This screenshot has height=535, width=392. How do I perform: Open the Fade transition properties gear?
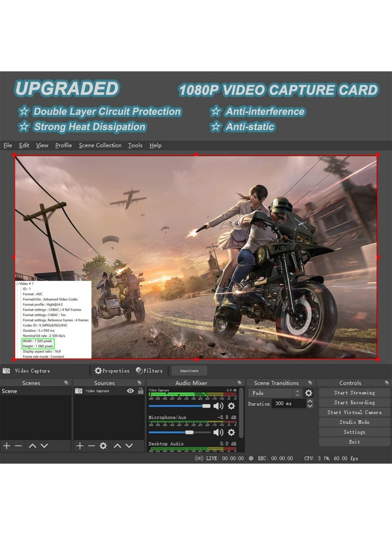pyautogui.click(x=308, y=393)
